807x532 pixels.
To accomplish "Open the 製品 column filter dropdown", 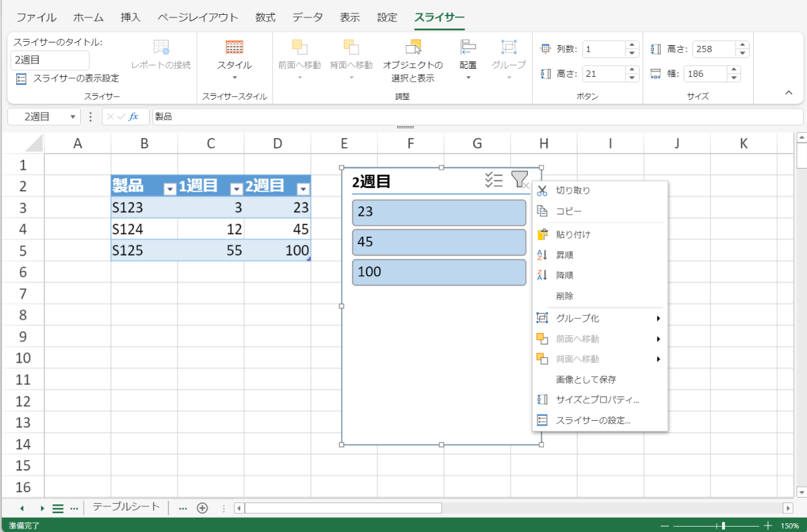I will point(170,189).
